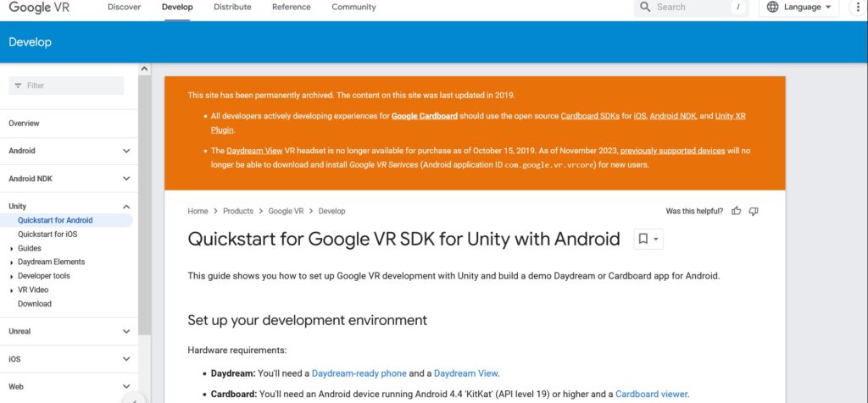Viewport: 868px width, 403px height.
Task: Select the Develop tab
Action: tap(177, 7)
